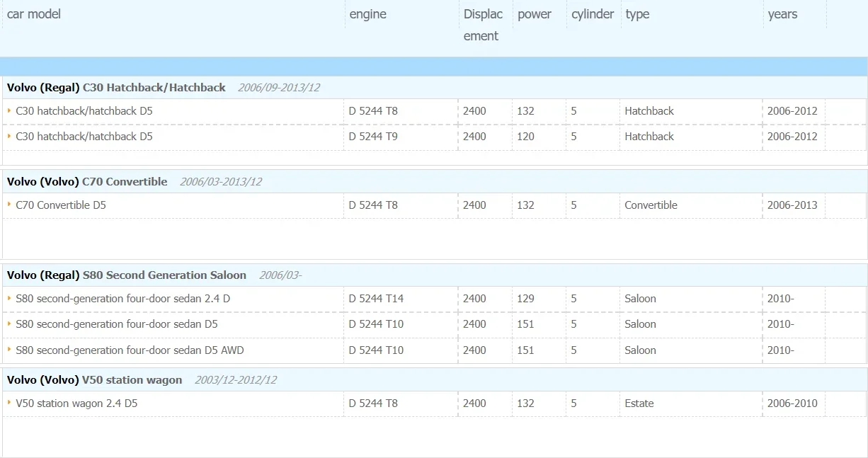Open the Volvo S80 Second Generation Saloon heading
The height and width of the screenshot is (458, 868).
(127, 275)
